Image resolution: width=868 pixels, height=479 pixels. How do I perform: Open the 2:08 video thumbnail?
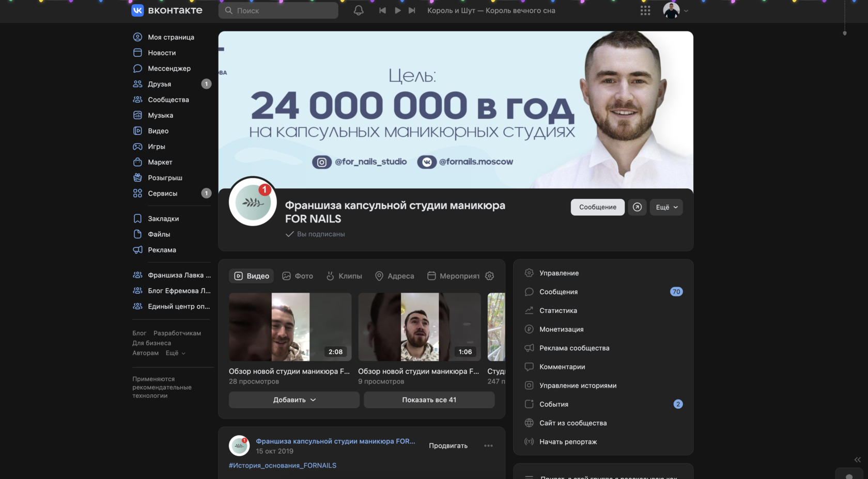tap(290, 327)
